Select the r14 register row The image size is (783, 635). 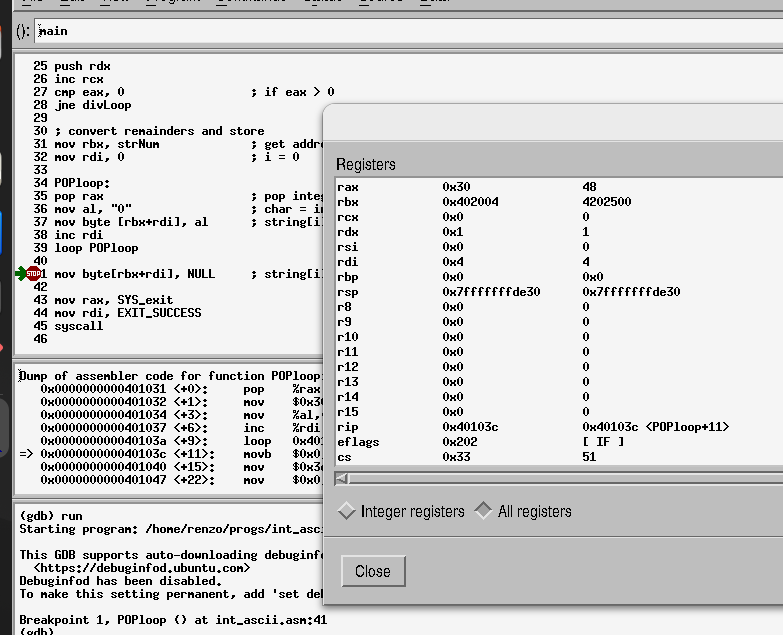(x=559, y=396)
